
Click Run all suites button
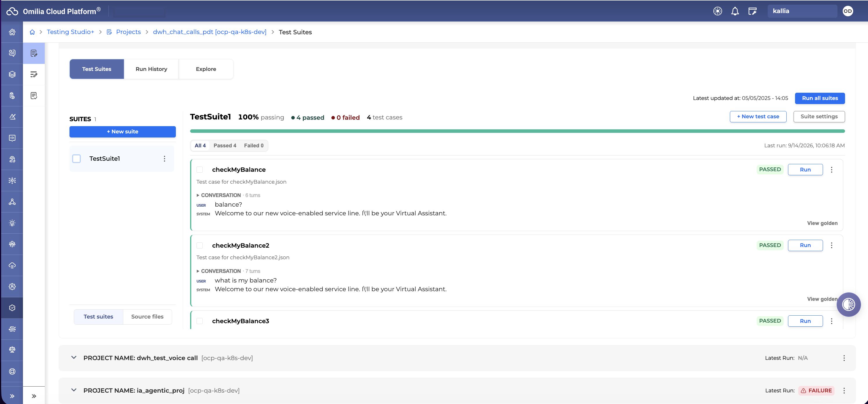click(x=820, y=98)
